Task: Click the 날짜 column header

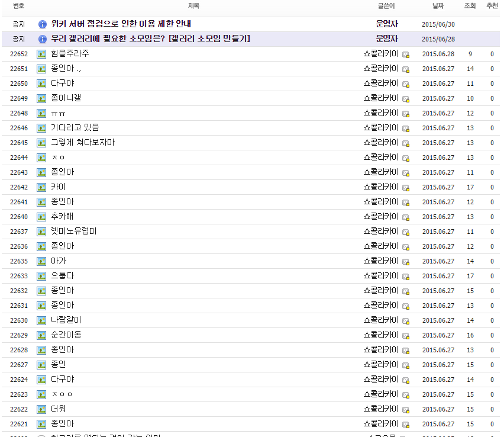Action: (x=438, y=6)
